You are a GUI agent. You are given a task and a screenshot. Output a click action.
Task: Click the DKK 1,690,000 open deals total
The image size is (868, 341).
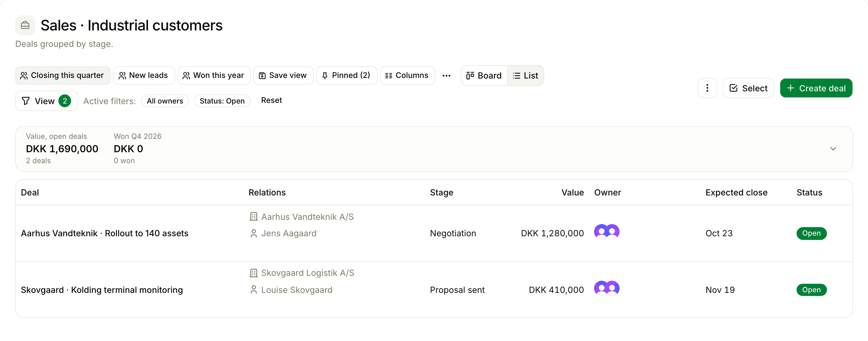pos(62,149)
